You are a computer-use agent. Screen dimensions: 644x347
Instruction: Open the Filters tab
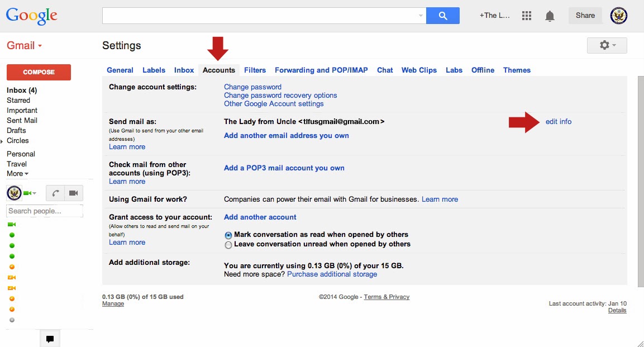(x=255, y=70)
